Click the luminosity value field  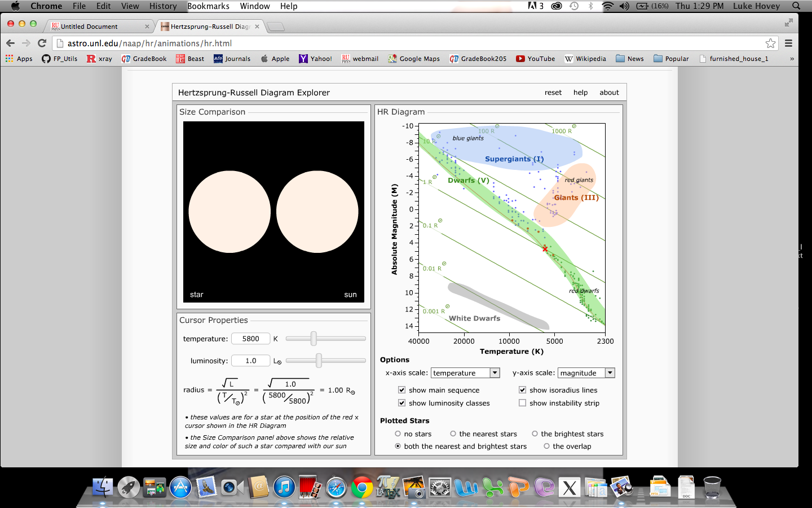point(251,361)
